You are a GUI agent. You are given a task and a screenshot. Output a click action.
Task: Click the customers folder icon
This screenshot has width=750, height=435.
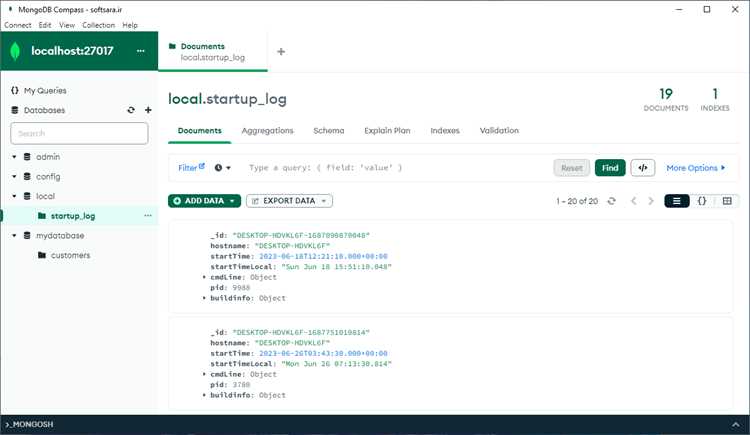tap(42, 255)
